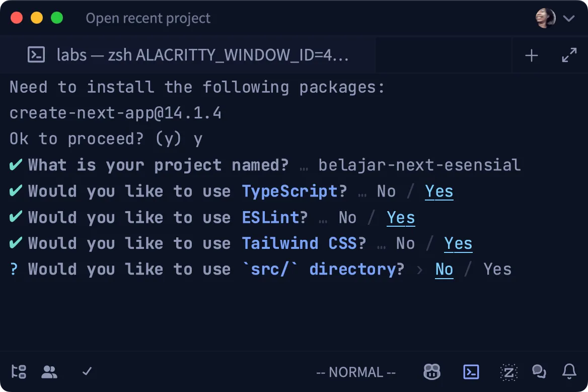Click the -- NORMAL -- vim mode indicator

point(356,372)
